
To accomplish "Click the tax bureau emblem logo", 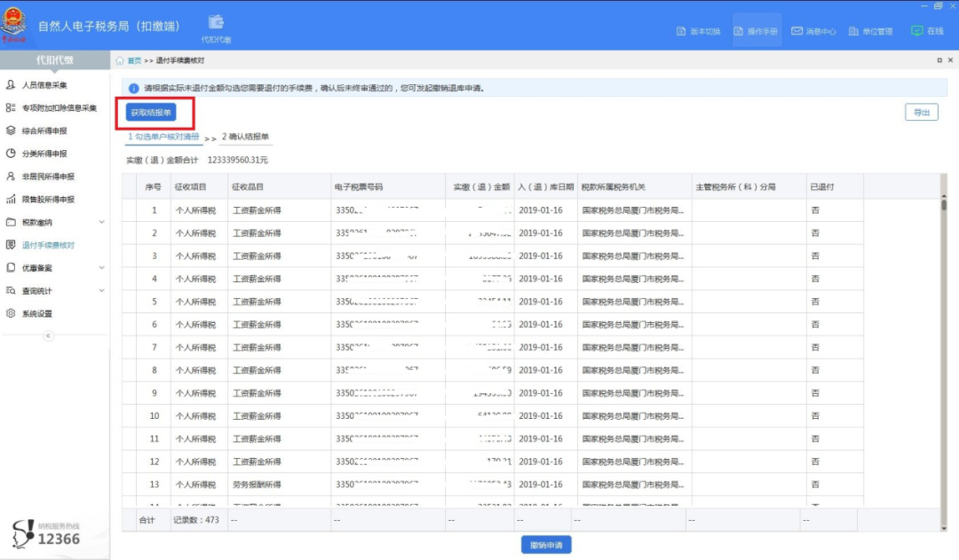I will [14, 25].
